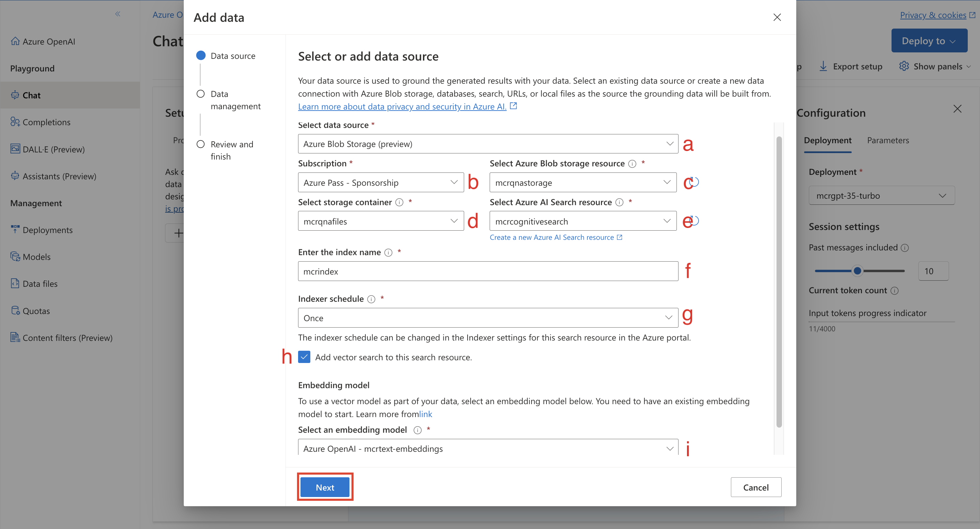Click Export setup text
980x529 pixels.
(857, 67)
